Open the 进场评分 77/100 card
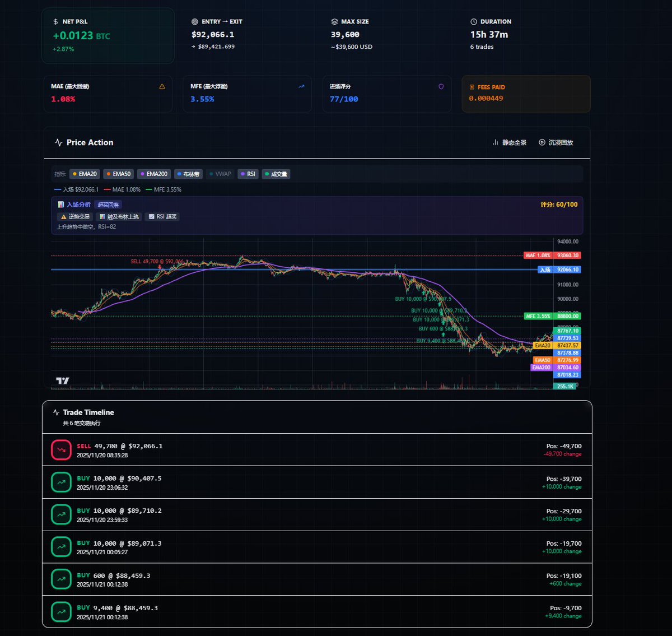This screenshot has height=636, width=672. (386, 94)
